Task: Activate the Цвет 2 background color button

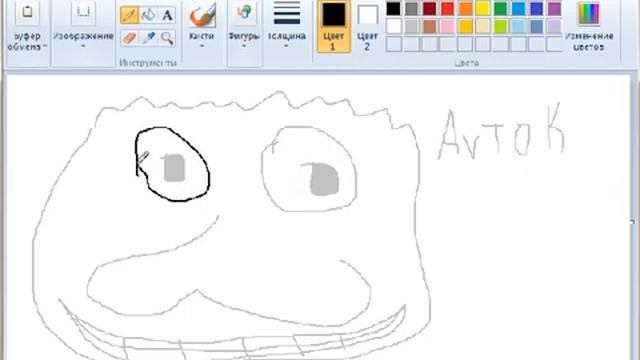Action: [367, 27]
